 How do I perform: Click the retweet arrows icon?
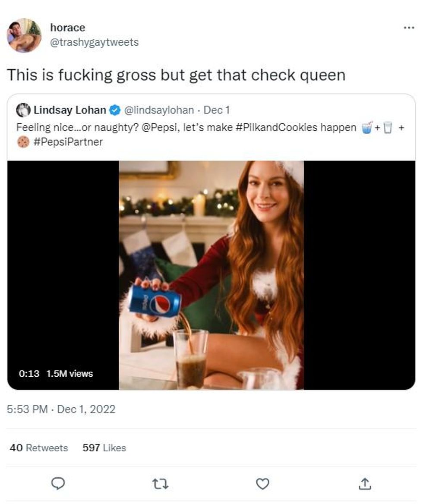point(160,484)
